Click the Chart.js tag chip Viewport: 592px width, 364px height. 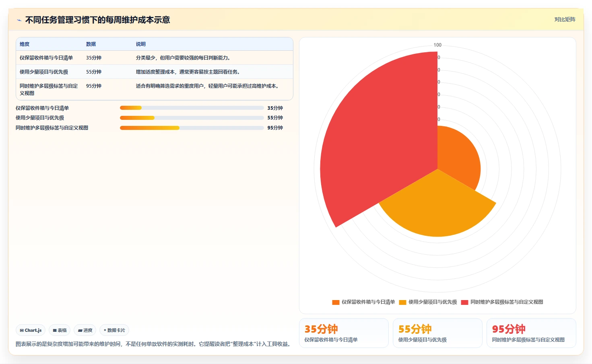[x=31, y=330]
